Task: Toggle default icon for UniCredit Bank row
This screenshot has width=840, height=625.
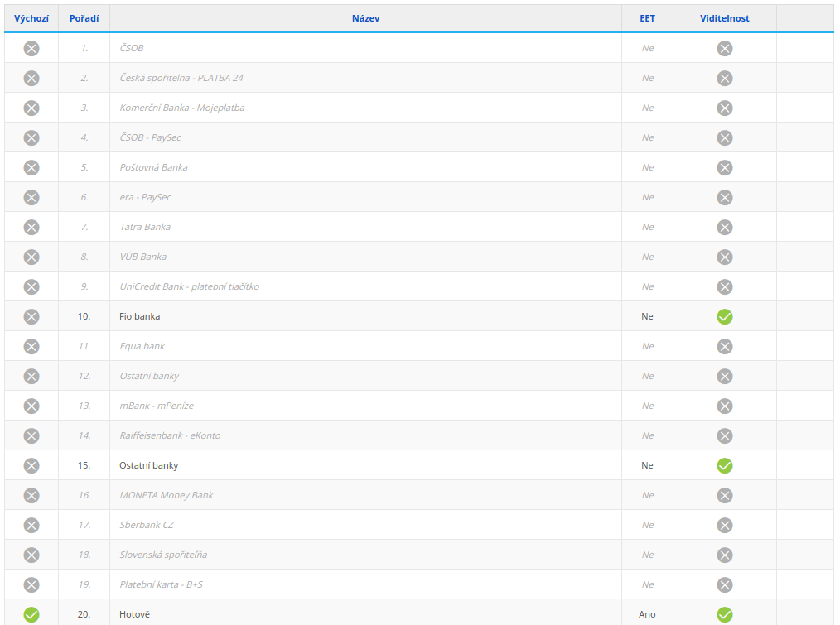Action: click(x=31, y=287)
